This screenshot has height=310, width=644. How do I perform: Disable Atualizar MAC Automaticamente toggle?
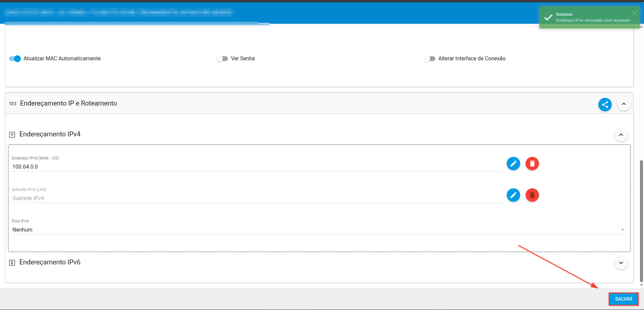pyautogui.click(x=15, y=59)
